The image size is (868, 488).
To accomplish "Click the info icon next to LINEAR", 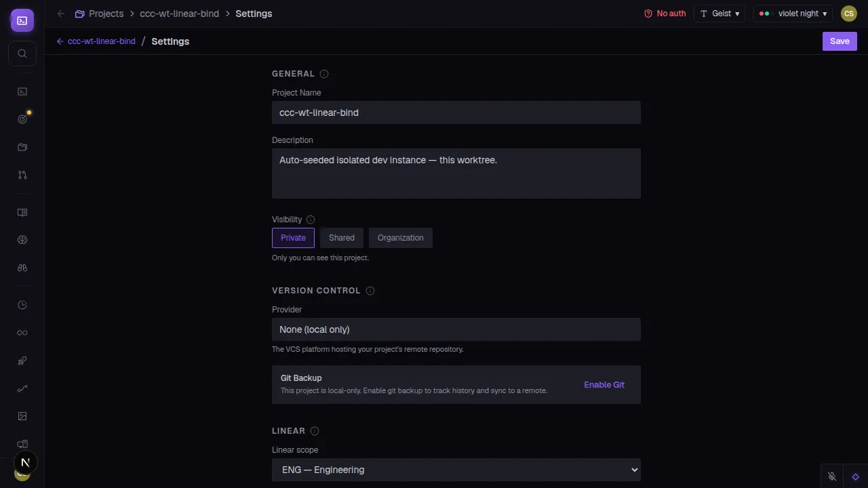I will point(315,431).
